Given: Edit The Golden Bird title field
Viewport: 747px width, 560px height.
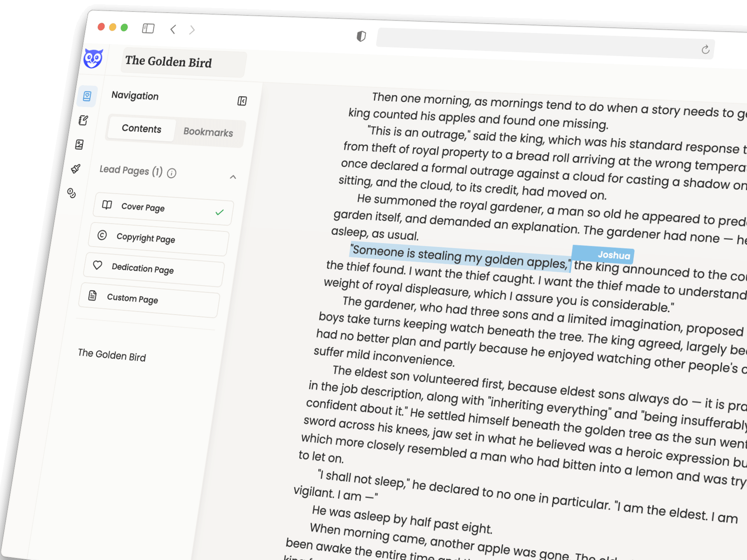Looking at the screenshot, I should click(x=183, y=63).
